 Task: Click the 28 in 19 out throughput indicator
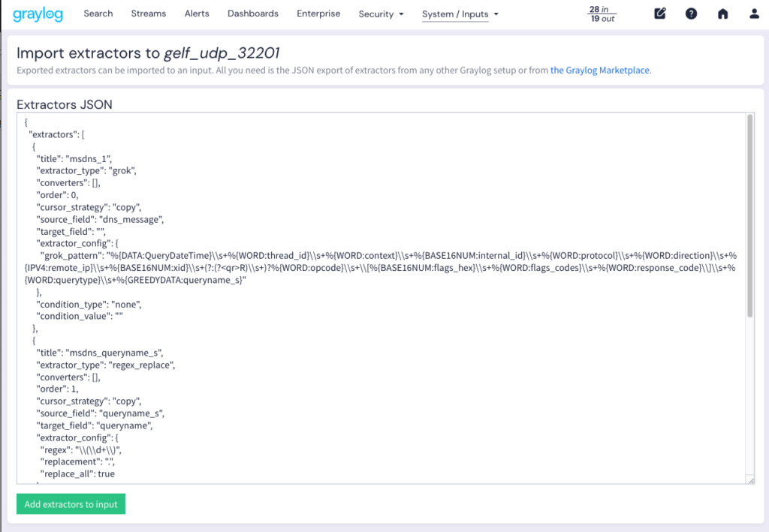coord(602,14)
